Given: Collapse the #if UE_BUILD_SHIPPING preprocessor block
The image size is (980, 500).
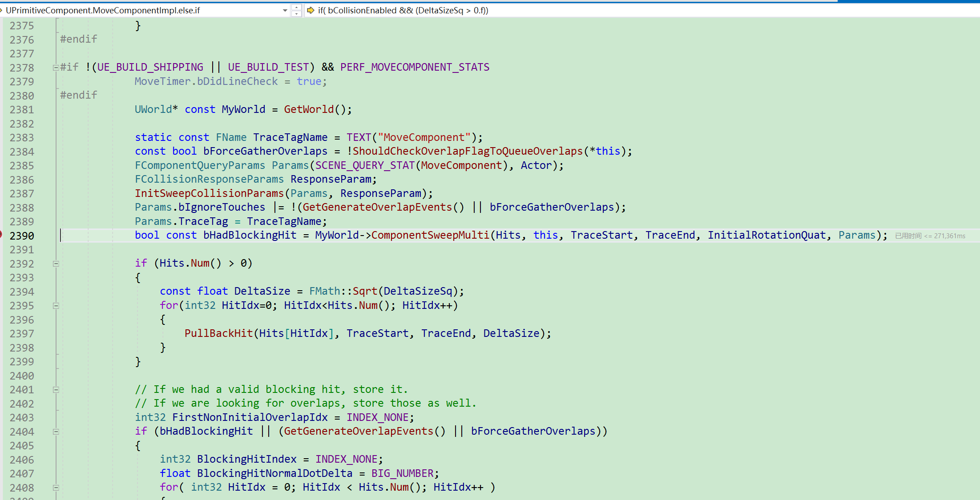Looking at the screenshot, I should pos(56,68).
